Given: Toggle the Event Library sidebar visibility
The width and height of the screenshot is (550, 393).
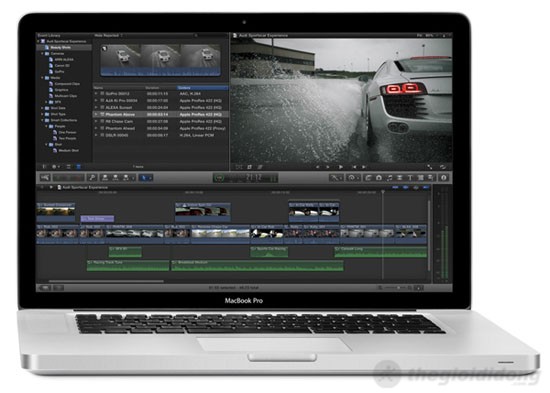Looking at the screenshot, I should click(45, 167).
